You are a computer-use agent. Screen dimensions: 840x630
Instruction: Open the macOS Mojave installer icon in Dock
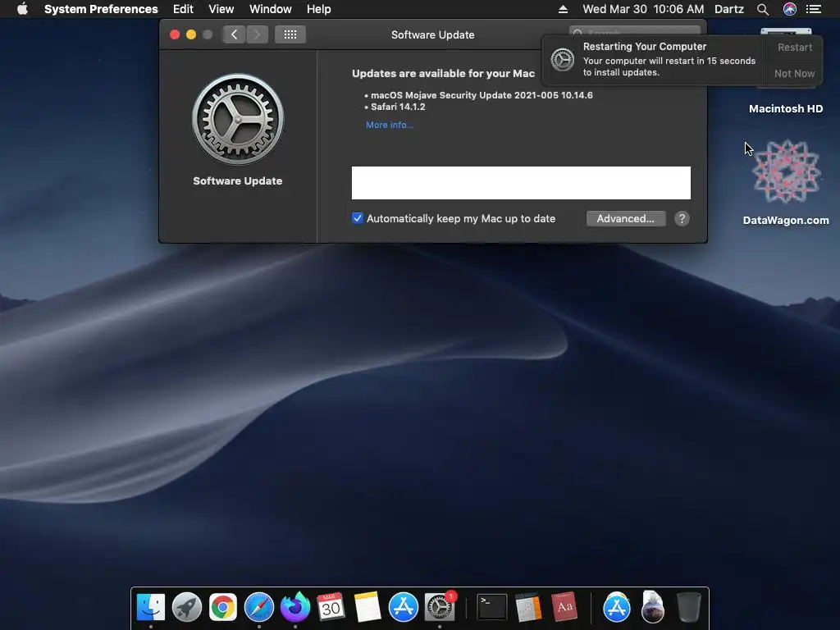pos(652,607)
